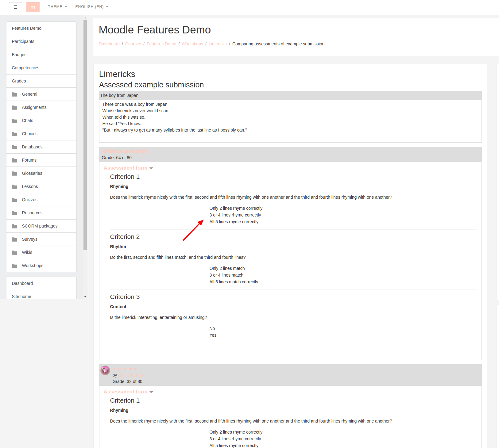Click 'Grade: 32 of 80' text
Viewport: 499px width, 448px height.
point(127,381)
